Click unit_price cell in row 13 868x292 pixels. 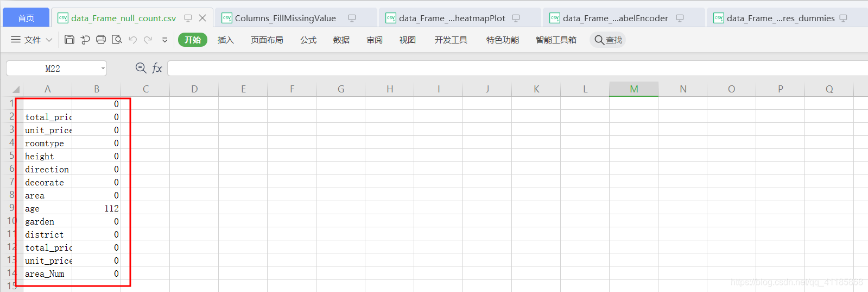tap(48, 260)
